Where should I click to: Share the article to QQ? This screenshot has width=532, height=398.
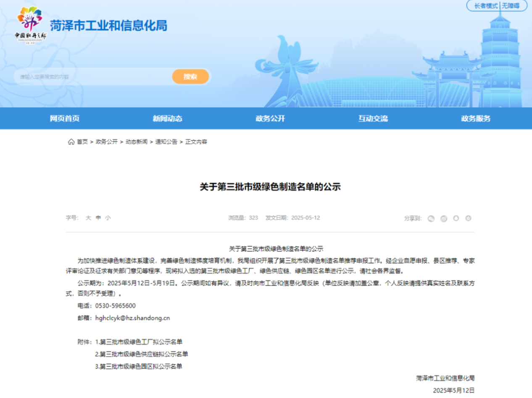[456, 219]
